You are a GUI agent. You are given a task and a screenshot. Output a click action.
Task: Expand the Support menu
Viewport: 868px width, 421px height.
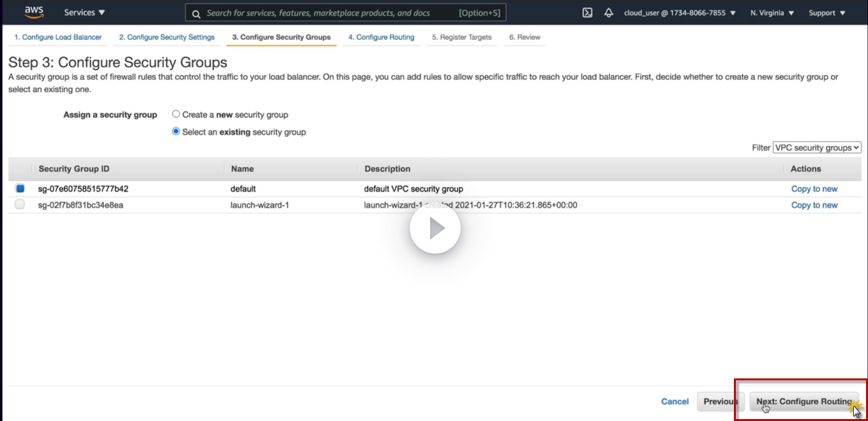click(826, 13)
